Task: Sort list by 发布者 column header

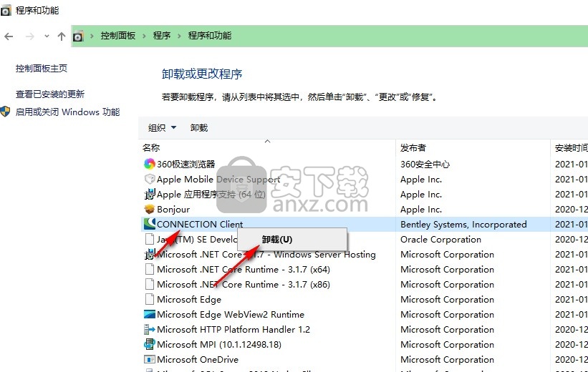Action: tap(413, 148)
